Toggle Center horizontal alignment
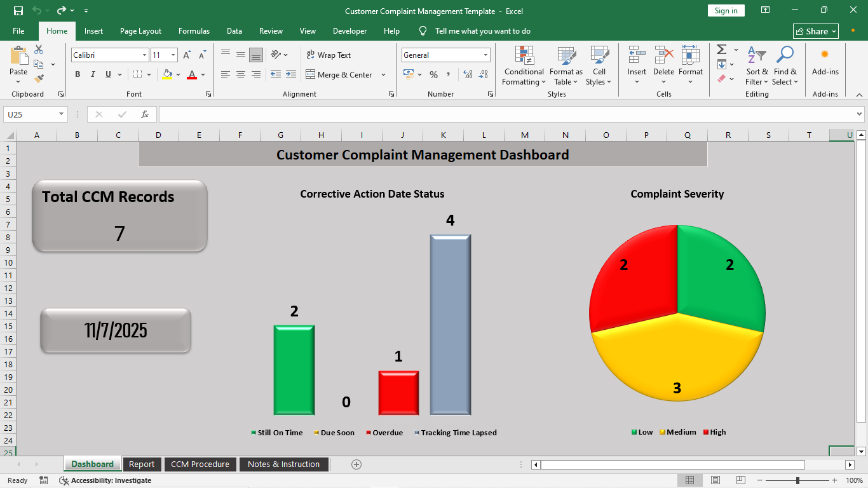This screenshot has width=868, height=488. click(x=241, y=74)
